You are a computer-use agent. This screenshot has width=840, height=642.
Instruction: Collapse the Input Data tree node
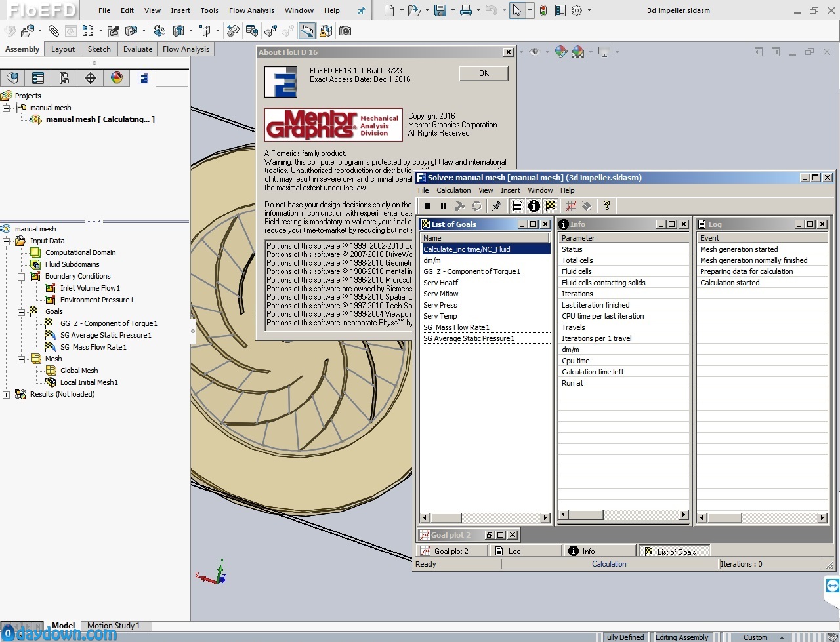(7, 241)
